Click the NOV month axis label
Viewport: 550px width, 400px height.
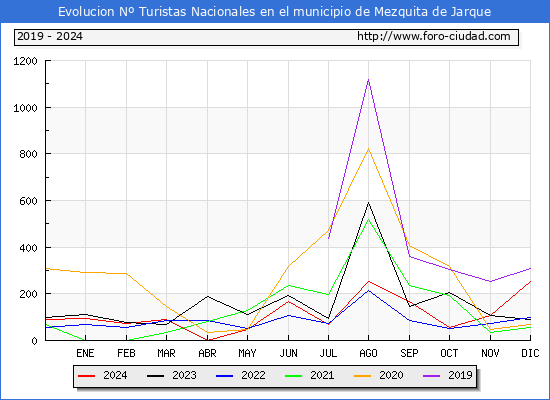pyautogui.click(x=490, y=353)
